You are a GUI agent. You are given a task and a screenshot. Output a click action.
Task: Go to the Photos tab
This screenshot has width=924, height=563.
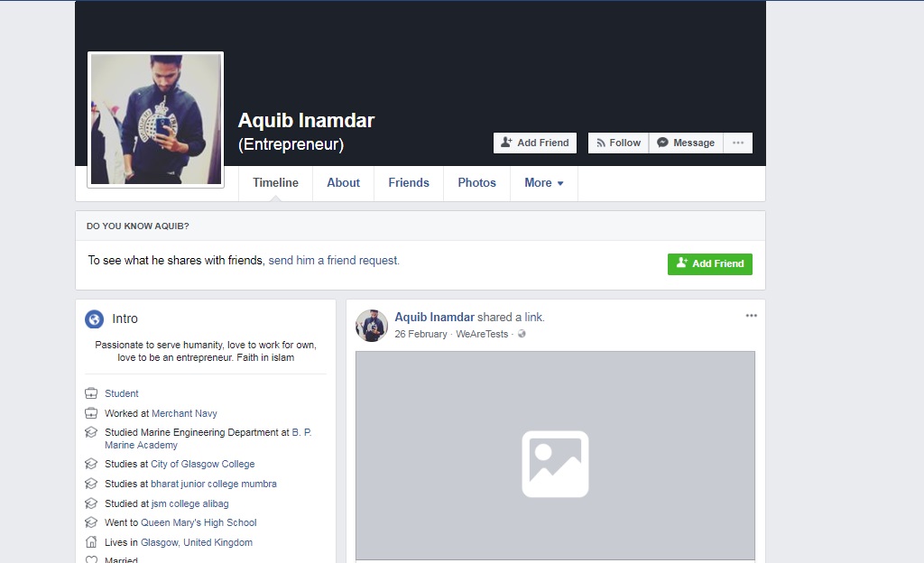(x=476, y=182)
